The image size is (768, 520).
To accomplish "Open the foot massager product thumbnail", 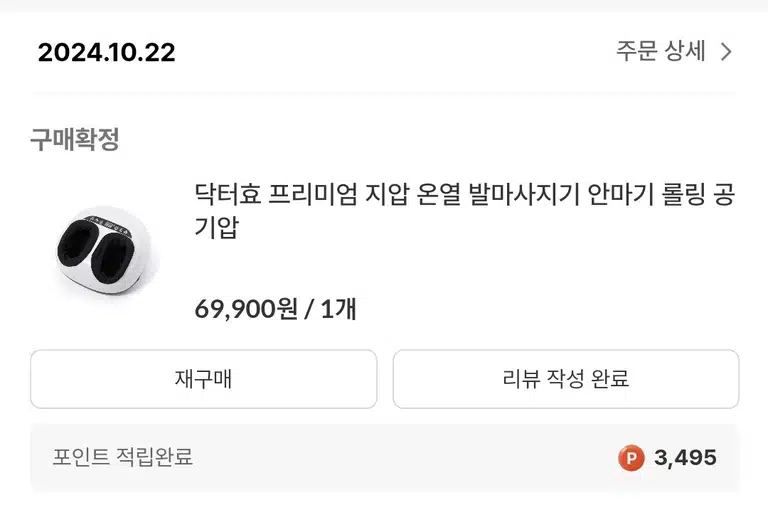I will point(106,252).
